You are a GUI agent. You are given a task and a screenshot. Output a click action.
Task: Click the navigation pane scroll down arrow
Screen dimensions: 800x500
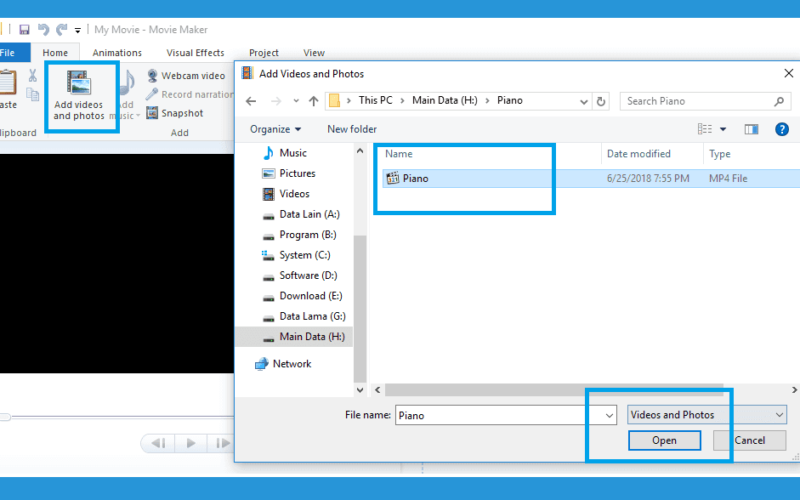click(360, 390)
